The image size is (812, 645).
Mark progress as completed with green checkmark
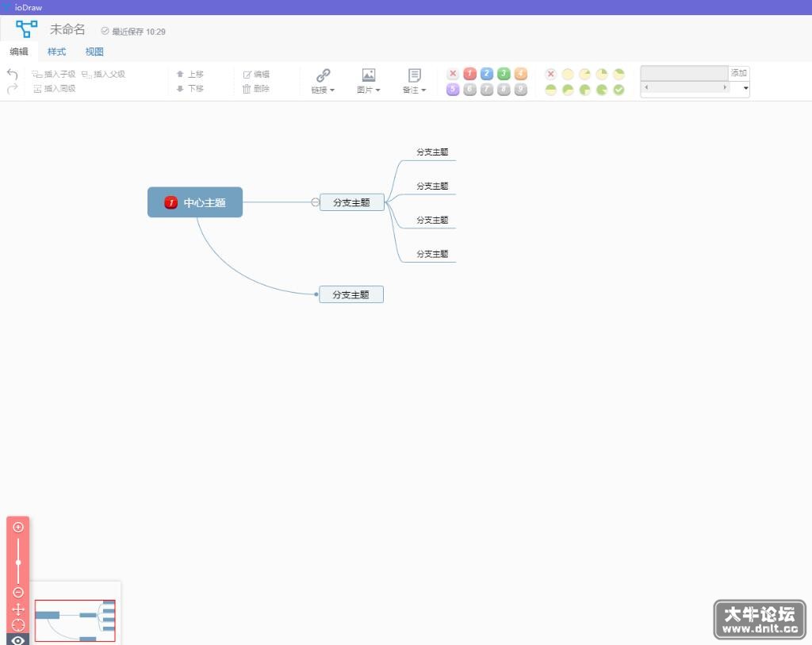619,90
